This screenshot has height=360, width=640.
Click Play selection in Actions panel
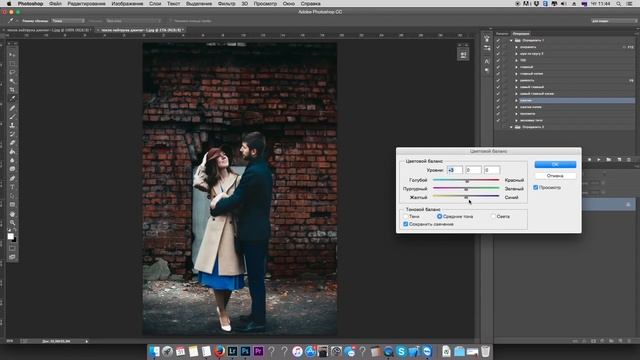[598, 160]
